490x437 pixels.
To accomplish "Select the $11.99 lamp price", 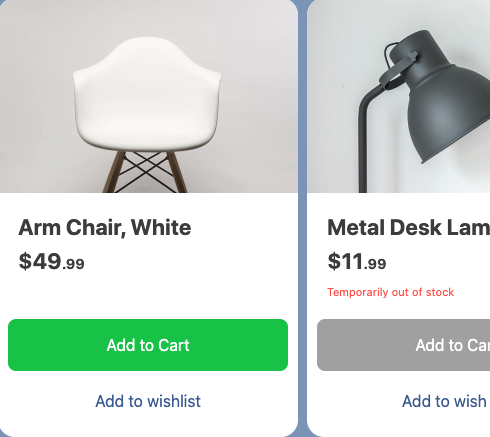I will 357,261.
